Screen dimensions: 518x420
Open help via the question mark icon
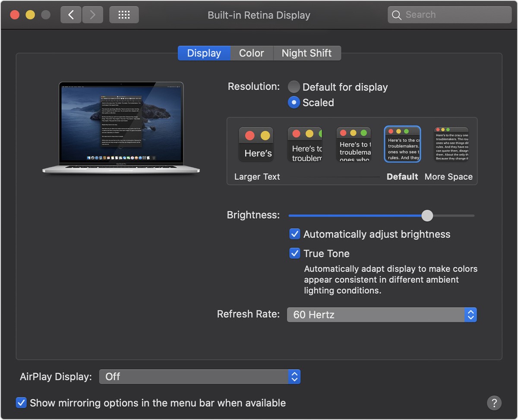tap(494, 403)
